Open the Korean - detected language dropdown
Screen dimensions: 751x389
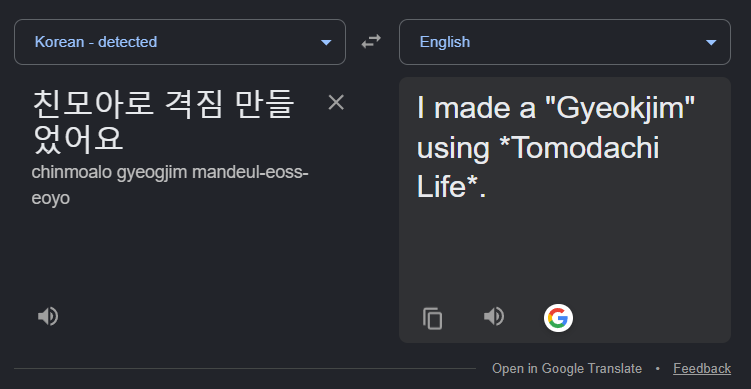pyautogui.click(x=180, y=42)
